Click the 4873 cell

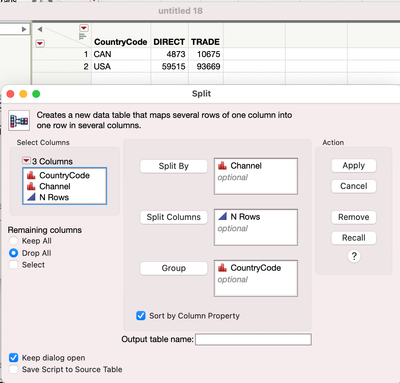[x=176, y=54]
